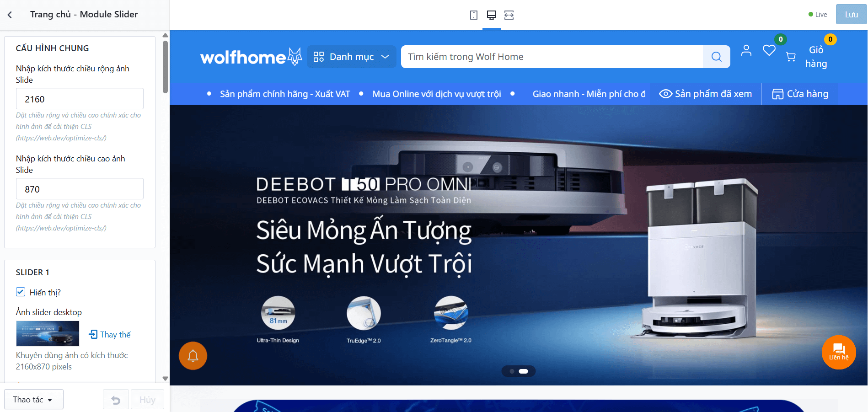Open the Cửa hàng store link
Screen dimensions: 868x412
click(800, 94)
